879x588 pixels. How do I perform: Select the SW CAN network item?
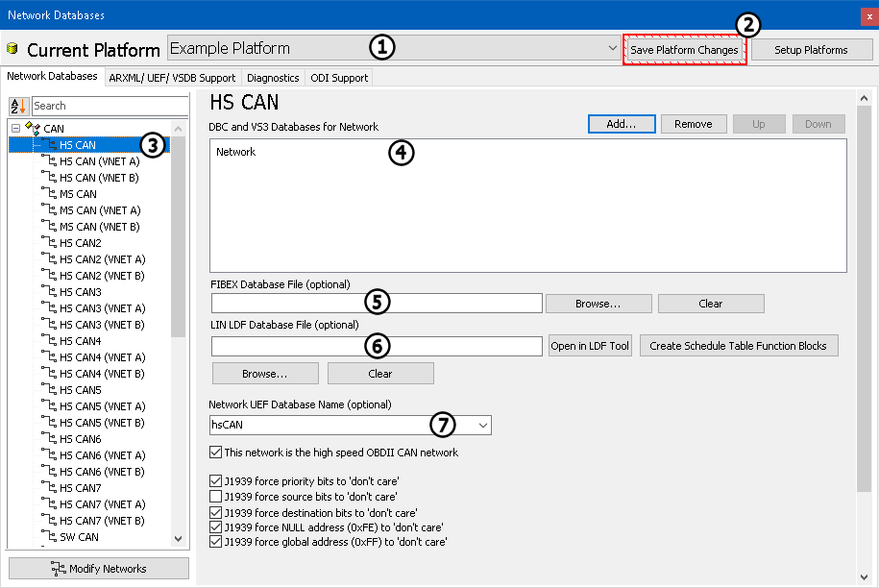79,537
